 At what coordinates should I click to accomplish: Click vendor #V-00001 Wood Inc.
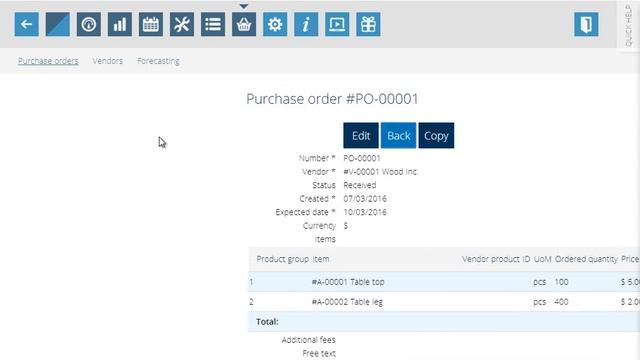(x=381, y=172)
